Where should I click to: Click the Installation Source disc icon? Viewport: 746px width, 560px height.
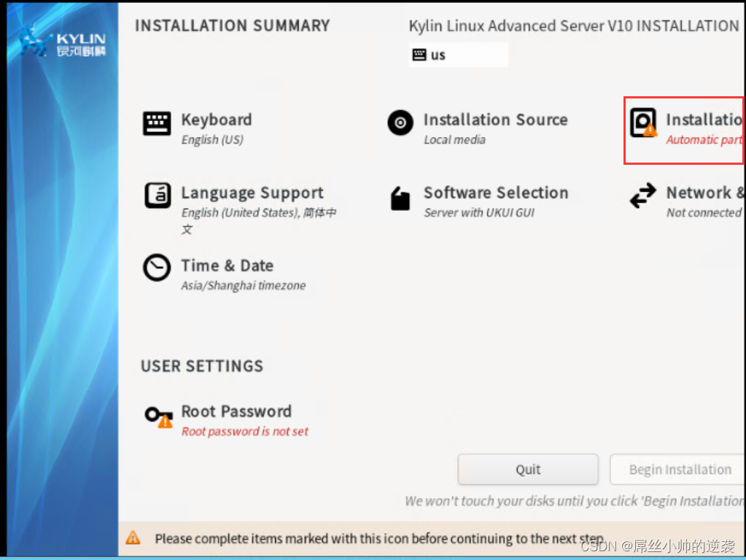coord(400,123)
